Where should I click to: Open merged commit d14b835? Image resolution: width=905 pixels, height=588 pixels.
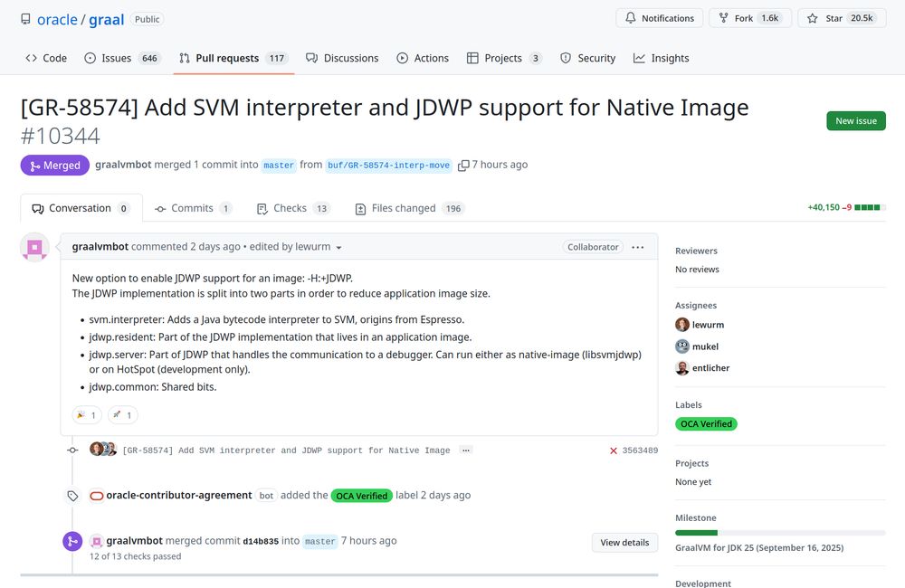click(261, 541)
